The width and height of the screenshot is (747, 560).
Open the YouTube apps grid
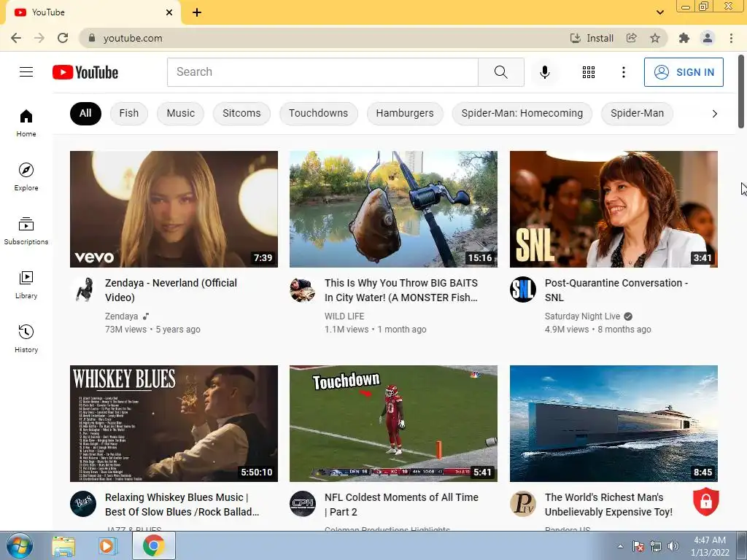coord(589,72)
